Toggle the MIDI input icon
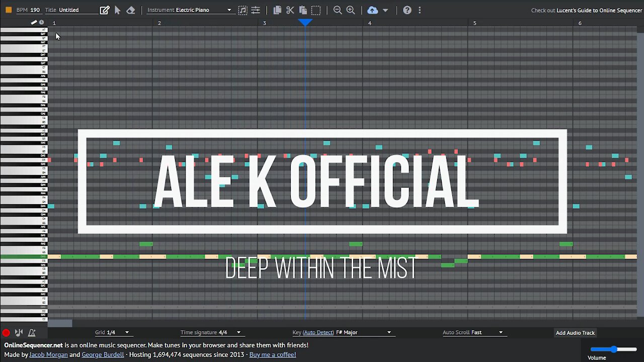Image resolution: width=644 pixels, height=362 pixels. point(19,333)
